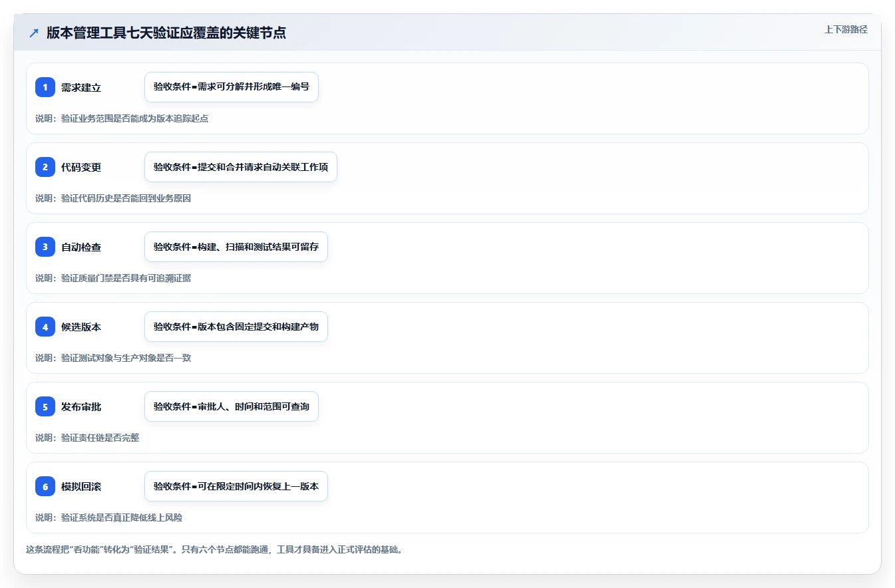Click the 发布审批 step title
This screenshot has width=895, height=588.
click(81, 406)
